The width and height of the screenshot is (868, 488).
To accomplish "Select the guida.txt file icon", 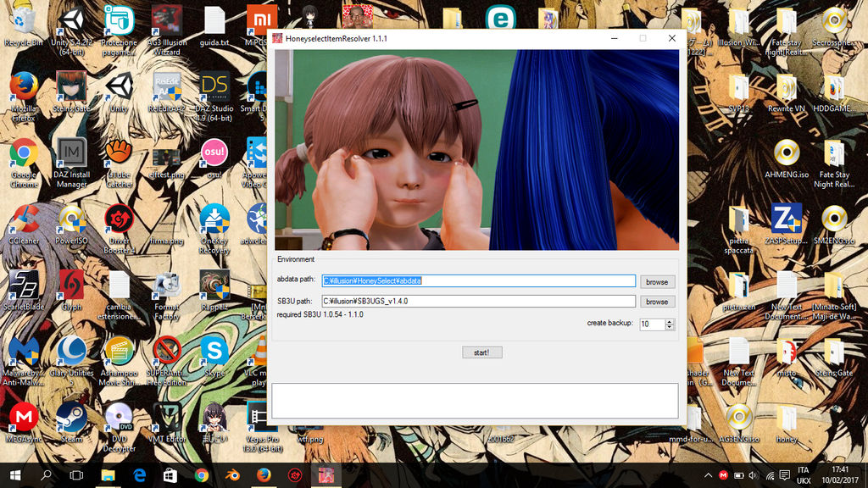I will (214, 26).
